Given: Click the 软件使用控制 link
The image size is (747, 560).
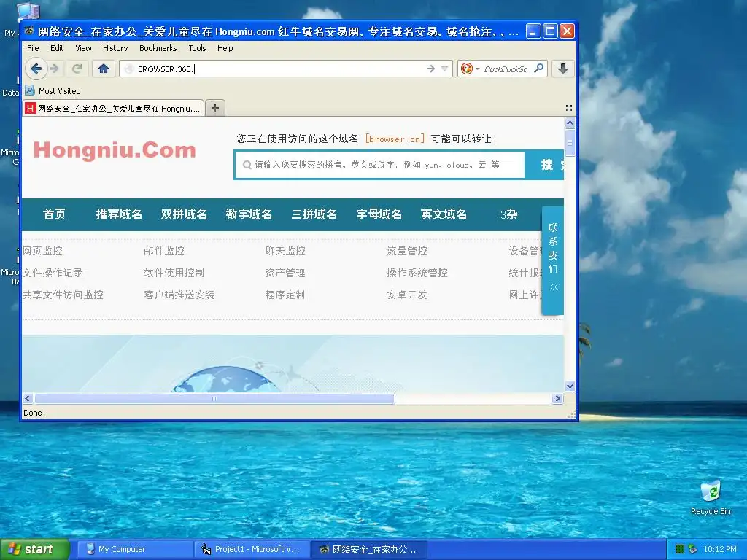Looking at the screenshot, I should tap(174, 273).
